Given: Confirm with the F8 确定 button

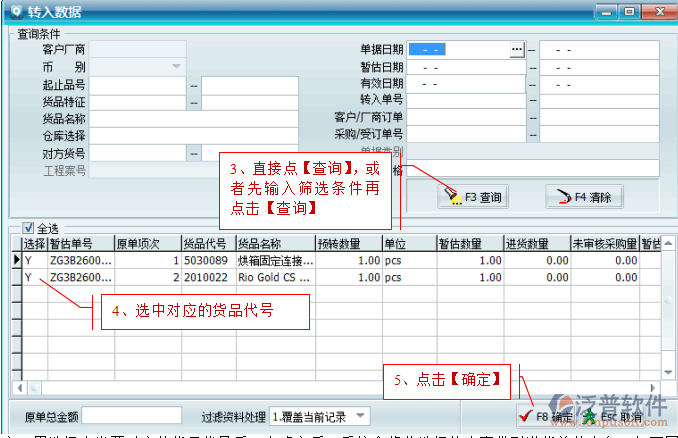Looking at the screenshot, I should point(546,415).
